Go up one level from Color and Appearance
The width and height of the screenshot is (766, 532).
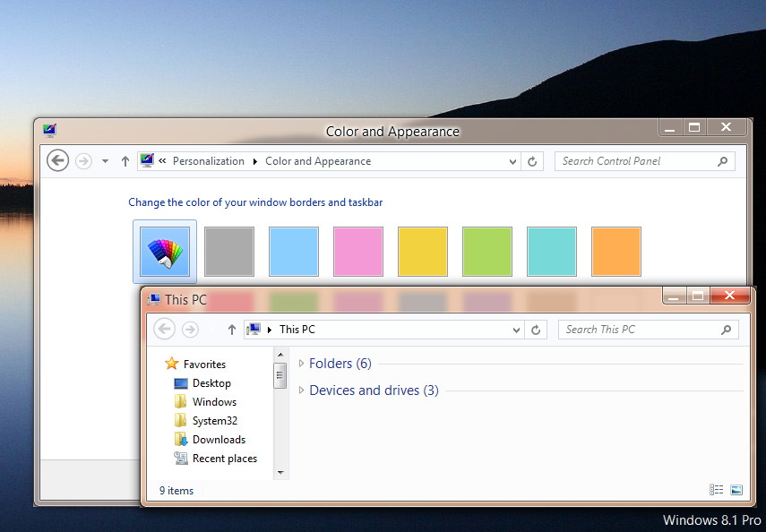[125, 161]
